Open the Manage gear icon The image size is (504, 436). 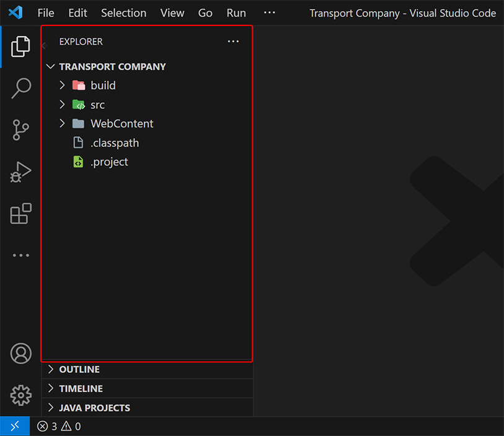(x=20, y=395)
